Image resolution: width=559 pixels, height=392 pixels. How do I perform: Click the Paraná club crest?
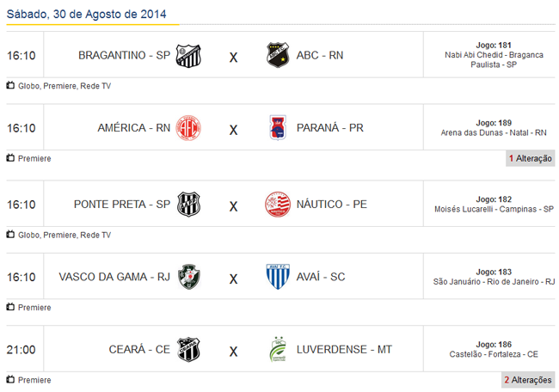pos(277,128)
